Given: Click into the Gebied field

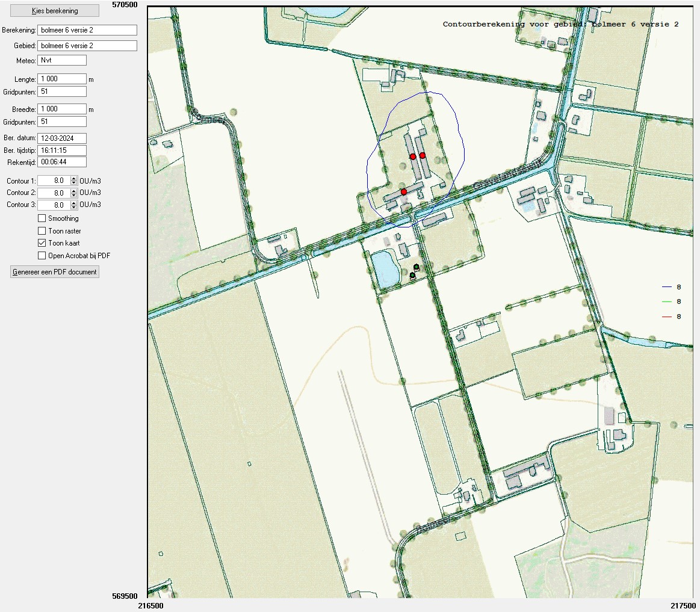Looking at the screenshot, I should pyautogui.click(x=87, y=46).
